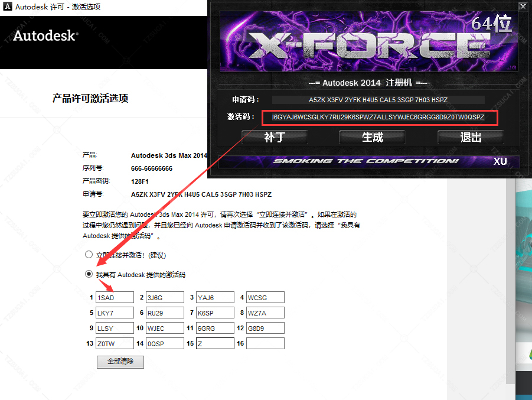Focus activation code box 3 with YAJ6
The image size is (532, 400).
coord(215,297)
